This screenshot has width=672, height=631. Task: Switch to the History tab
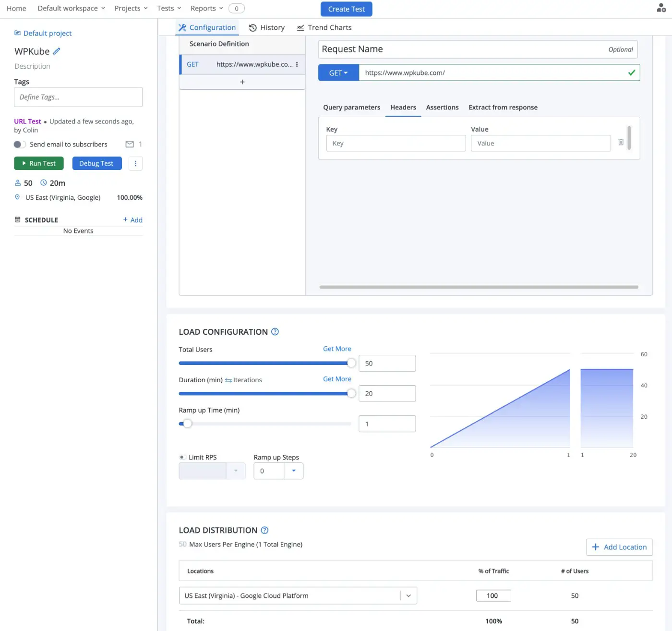pos(267,28)
